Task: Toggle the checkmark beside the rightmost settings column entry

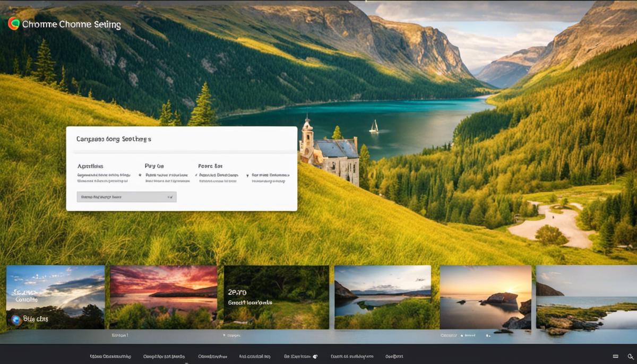Action: pos(247,175)
